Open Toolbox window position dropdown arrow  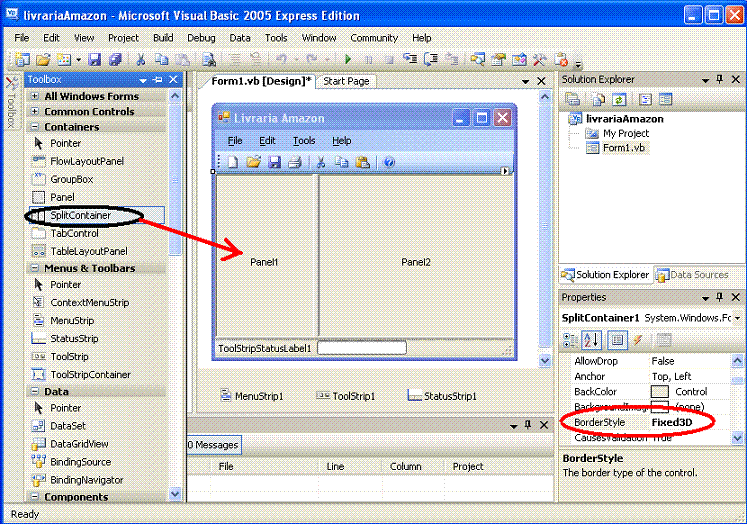142,80
